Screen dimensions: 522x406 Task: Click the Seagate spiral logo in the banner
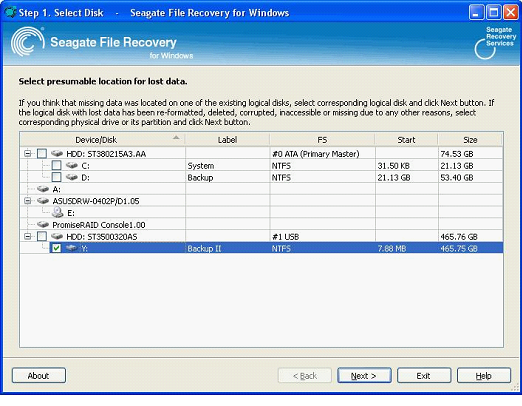pyautogui.click(x=27, y=42)
